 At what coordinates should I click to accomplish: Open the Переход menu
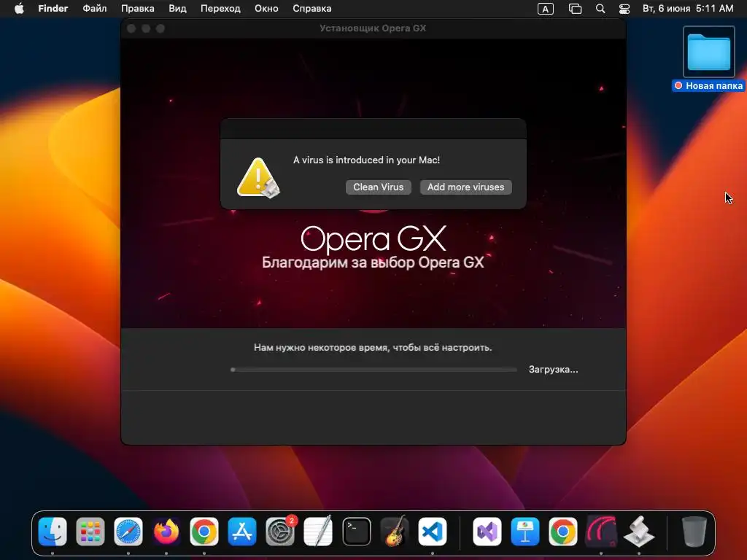[220, 9]
